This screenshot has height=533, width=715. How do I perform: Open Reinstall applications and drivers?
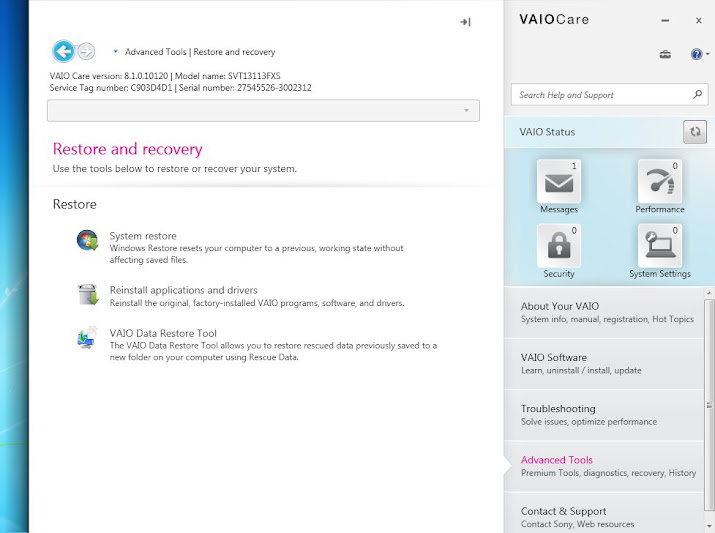point(183,290)
